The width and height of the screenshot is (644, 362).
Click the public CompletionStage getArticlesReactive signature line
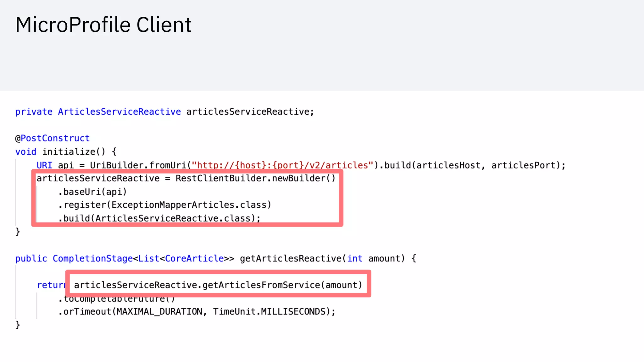[x=216, y=259]
